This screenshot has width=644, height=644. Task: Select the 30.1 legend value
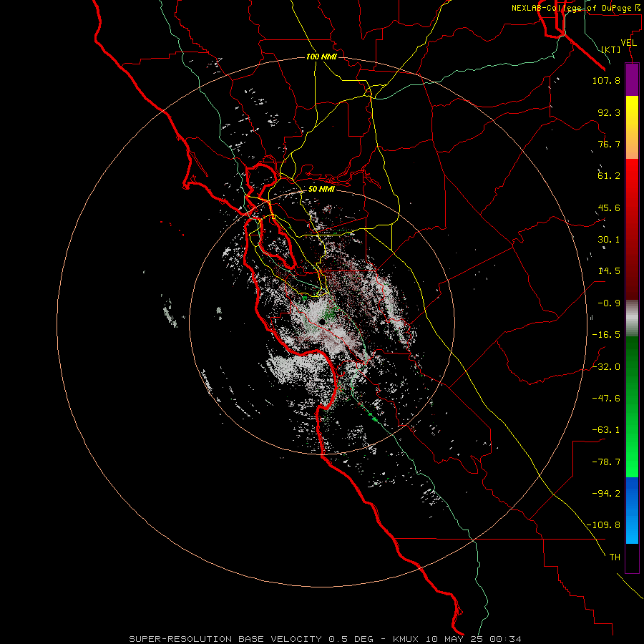click(x=609, y=240)
